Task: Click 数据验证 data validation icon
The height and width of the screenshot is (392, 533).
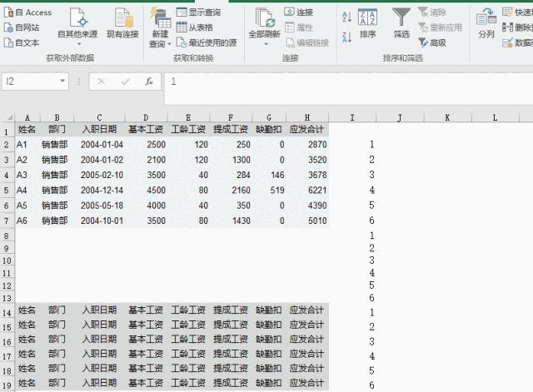Action: point(507,42)
